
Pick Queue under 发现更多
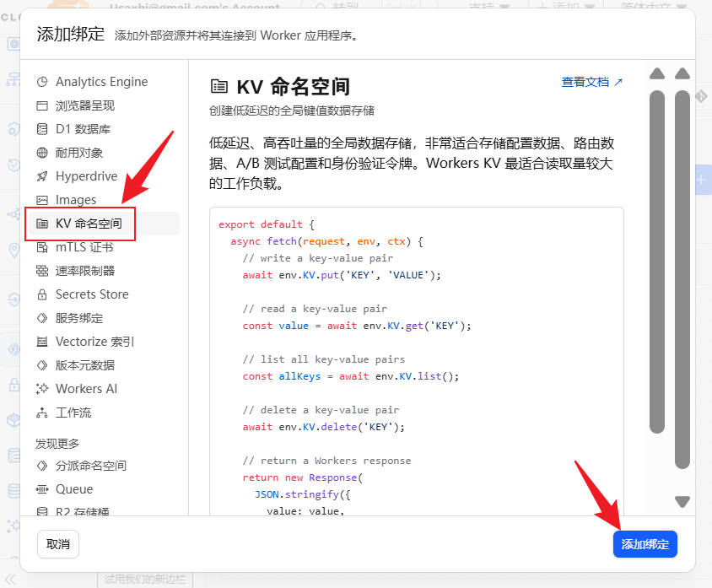coord(73,489)
